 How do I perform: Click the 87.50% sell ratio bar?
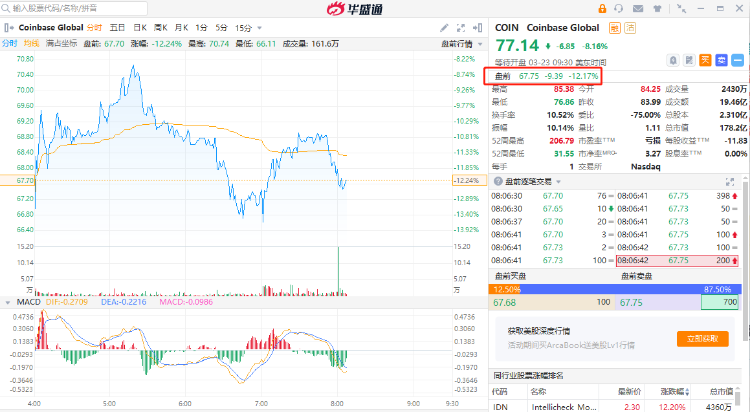pos(631,289)
